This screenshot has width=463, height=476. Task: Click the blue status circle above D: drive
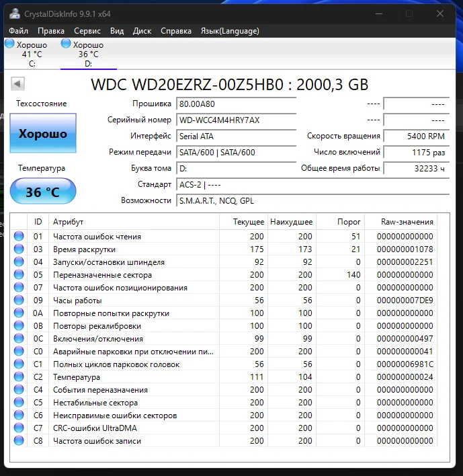click(x=66, y=44)
